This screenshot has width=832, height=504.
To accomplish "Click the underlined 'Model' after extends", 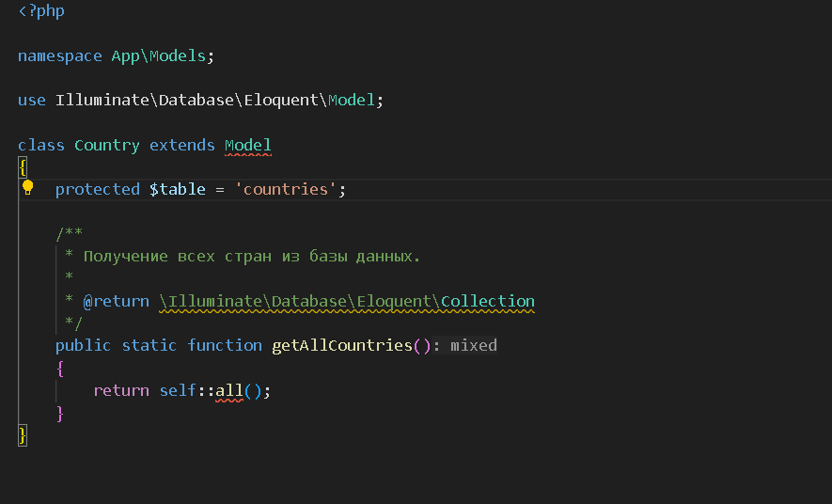I will (248, 145).
